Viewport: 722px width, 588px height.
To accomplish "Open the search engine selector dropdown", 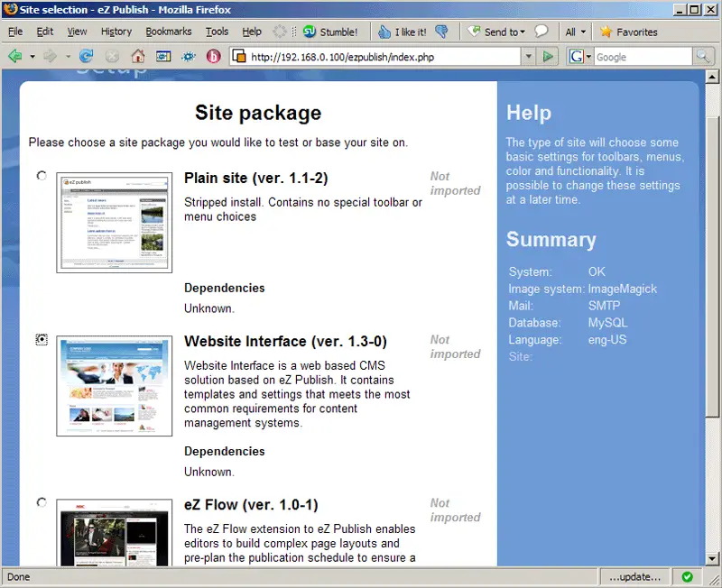I will (588, 57).
